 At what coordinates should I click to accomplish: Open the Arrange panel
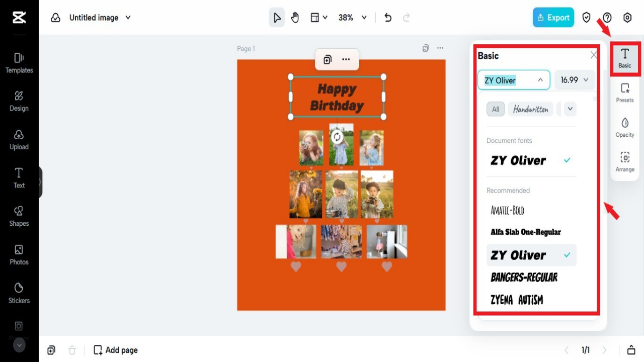coord(625,162)
